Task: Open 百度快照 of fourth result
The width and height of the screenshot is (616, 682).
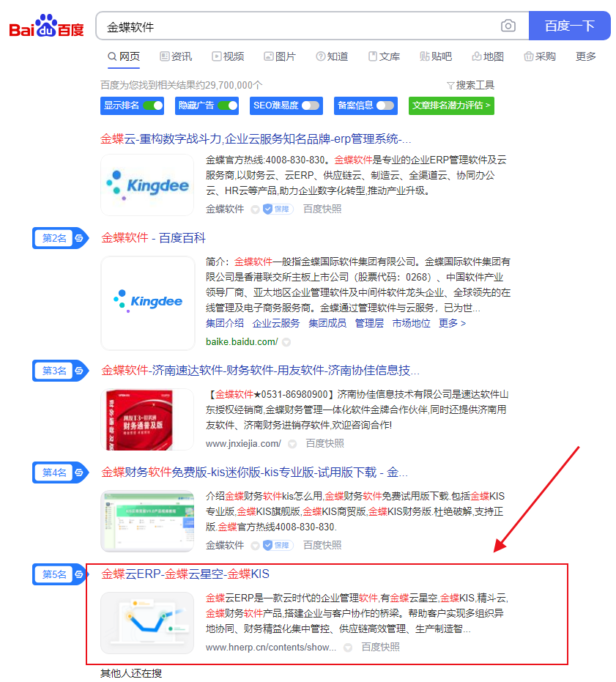Action: coord(322,545)
